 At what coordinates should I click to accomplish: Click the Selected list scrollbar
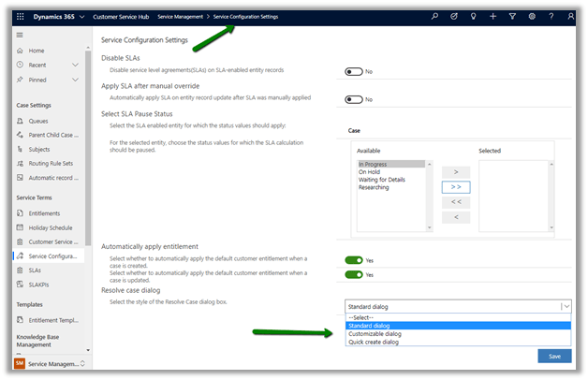(551, 196)
